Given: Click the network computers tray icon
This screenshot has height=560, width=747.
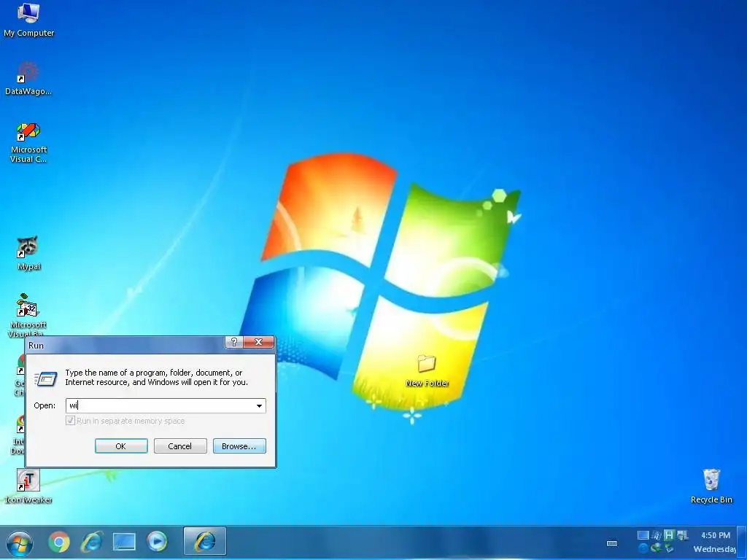Looking at the screenshot, I should (x=682, y=535).
